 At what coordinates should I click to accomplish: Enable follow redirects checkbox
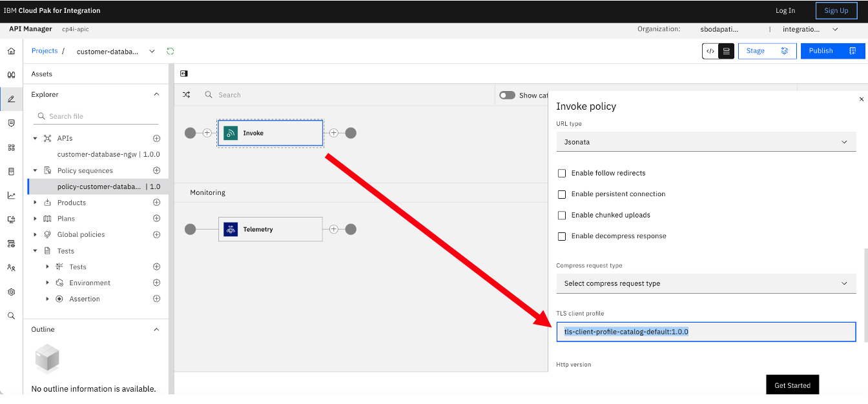click(x=562, y=173)
